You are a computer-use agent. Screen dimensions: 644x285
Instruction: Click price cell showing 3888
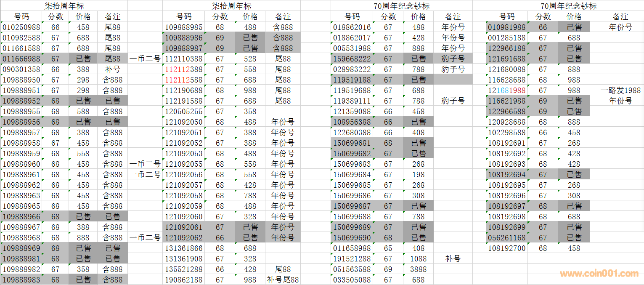pos(418,269)
